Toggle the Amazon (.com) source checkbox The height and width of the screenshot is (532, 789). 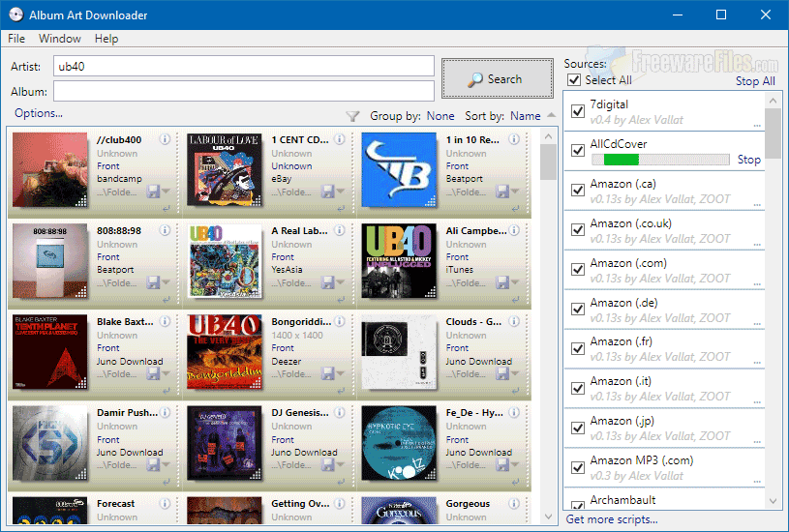578,270
